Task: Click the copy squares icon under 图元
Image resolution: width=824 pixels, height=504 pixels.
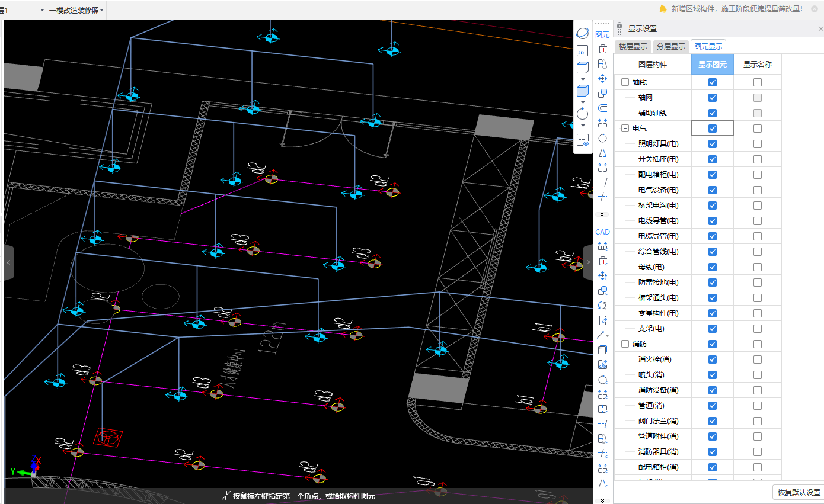Action: [603, 94]
